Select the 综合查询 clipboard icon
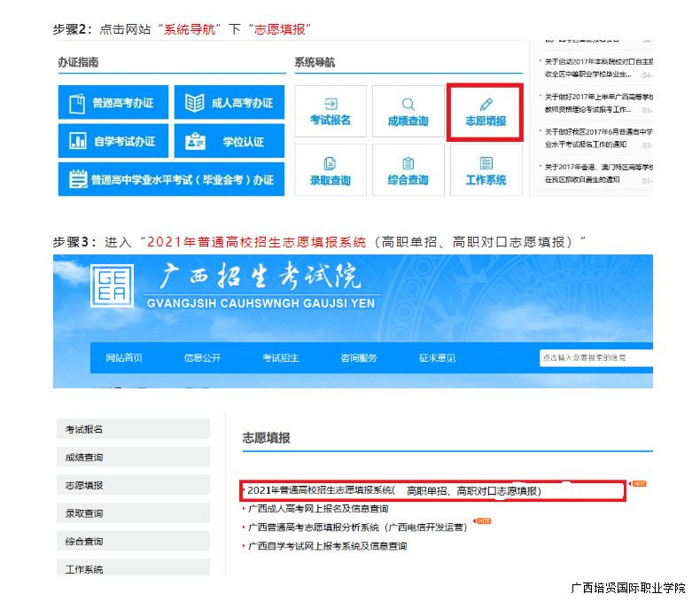The image size is (700, 602). [408, 170]
